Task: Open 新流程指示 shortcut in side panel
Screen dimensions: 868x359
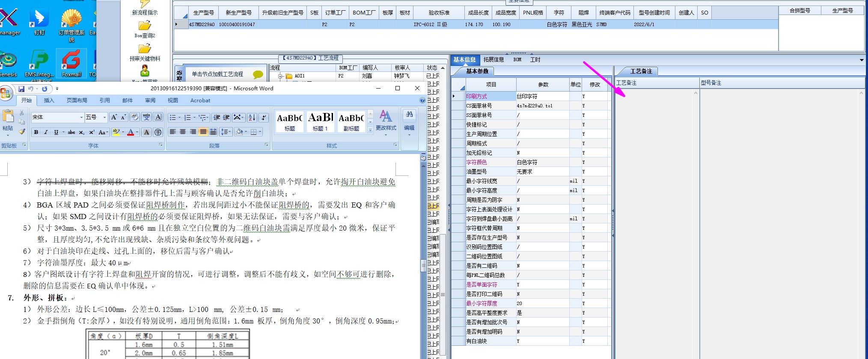Action: (x=145, y=8)
